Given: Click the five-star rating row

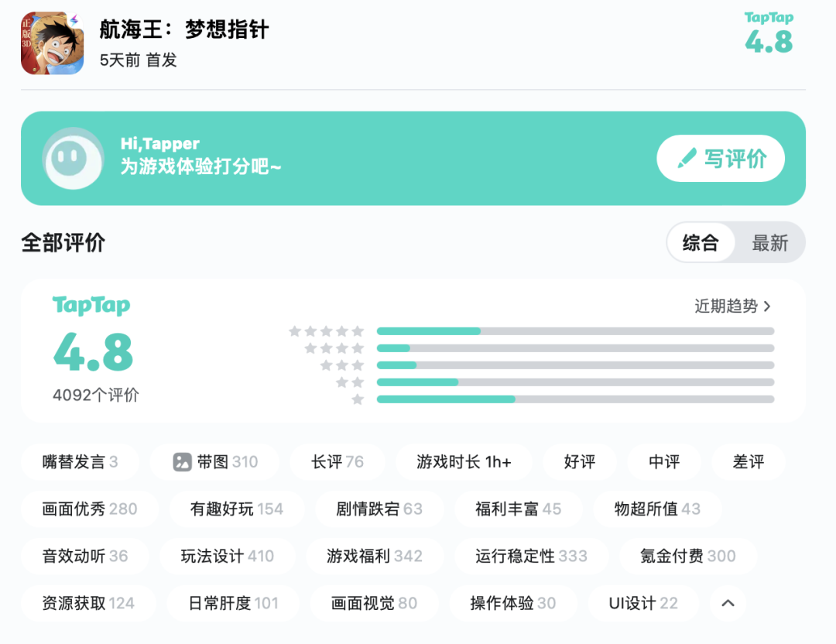Looking at the screenshot, I should [x=574, y=331].
